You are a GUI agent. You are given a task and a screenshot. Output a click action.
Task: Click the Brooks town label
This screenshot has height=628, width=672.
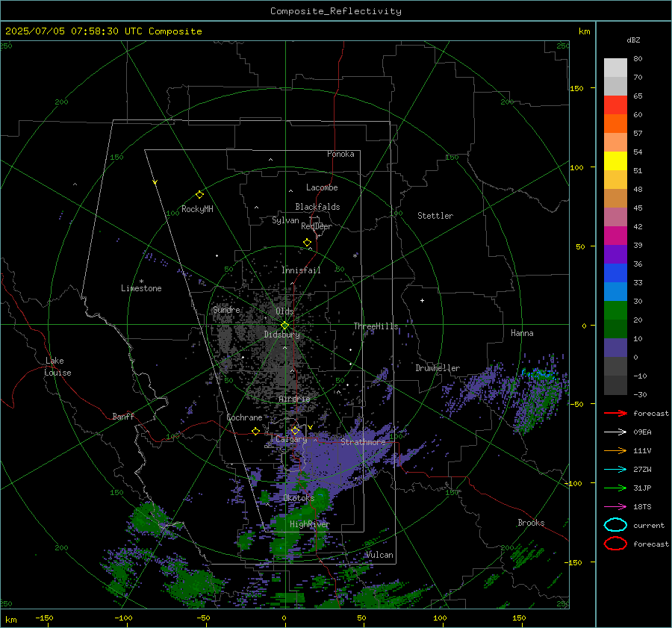(x=531, y=523)
